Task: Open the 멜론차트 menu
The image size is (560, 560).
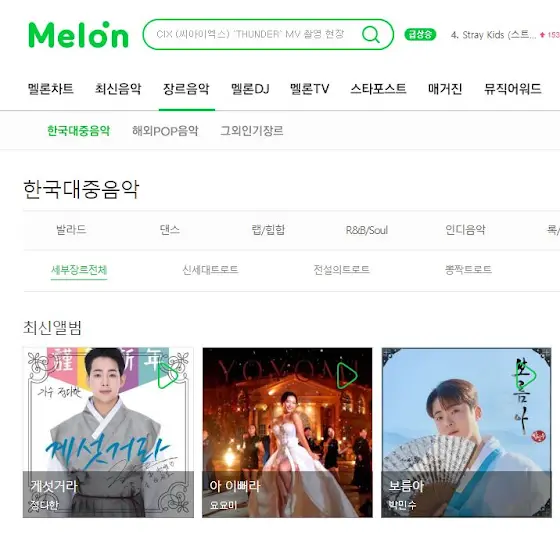Action: point(50,89)
